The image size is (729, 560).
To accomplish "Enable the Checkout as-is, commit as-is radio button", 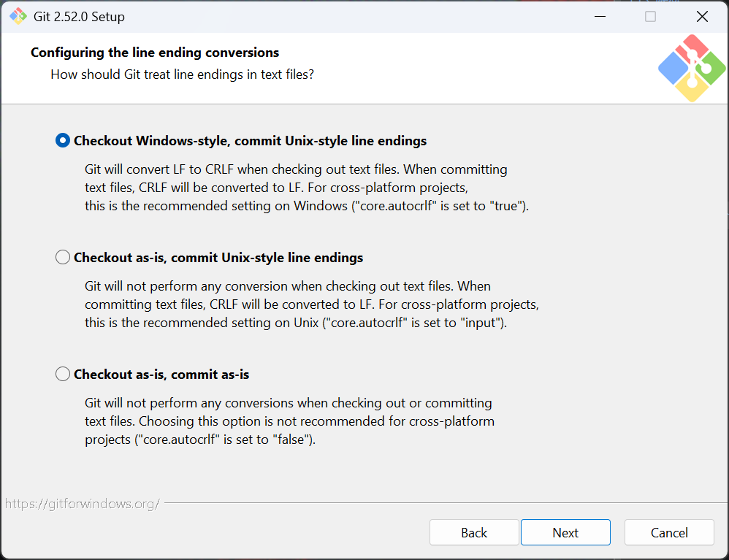I will [63, 375].
